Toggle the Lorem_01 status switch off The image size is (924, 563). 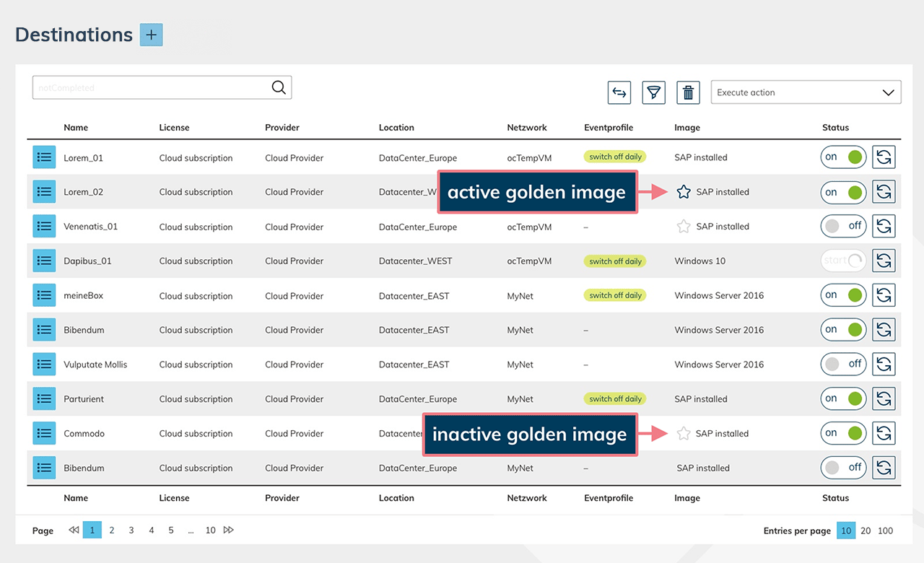843,157
